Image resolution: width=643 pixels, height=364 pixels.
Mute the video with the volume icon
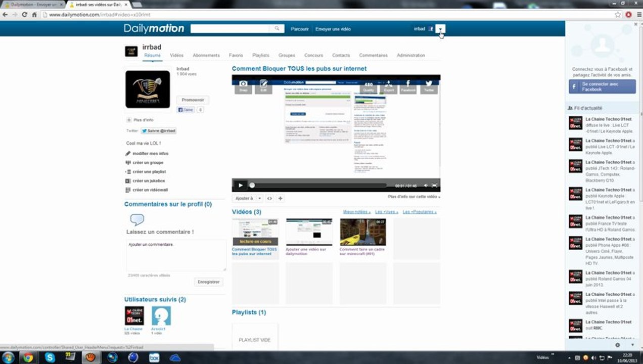pyautogui.click(x=425, y=186)
